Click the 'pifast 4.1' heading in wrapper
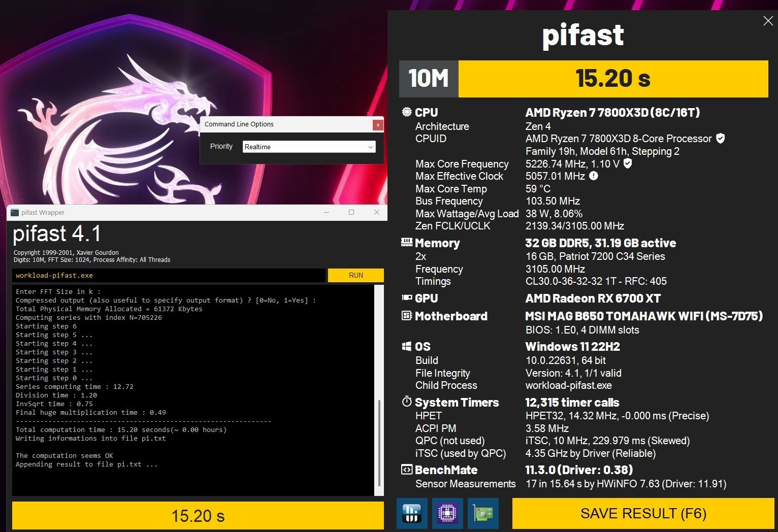This screenshot has width=778, height=532. point(57,234)
